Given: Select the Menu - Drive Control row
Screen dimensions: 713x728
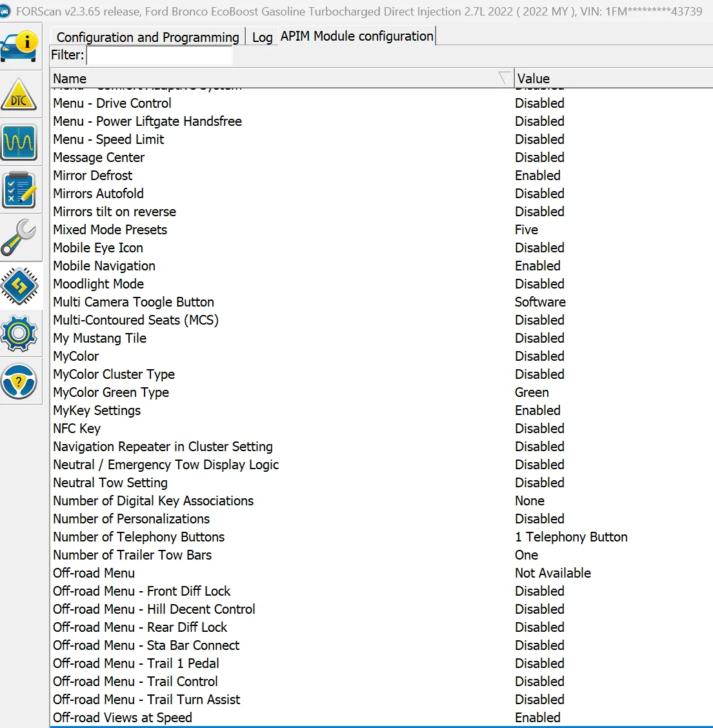Looking at the screenshot, I should pos(381,103).
